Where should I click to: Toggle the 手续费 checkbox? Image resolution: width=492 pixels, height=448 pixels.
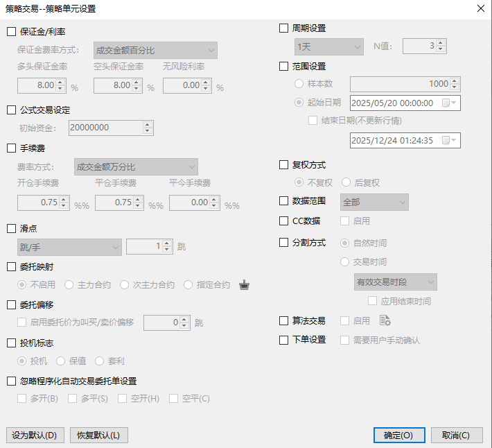(x=11, y=148)
